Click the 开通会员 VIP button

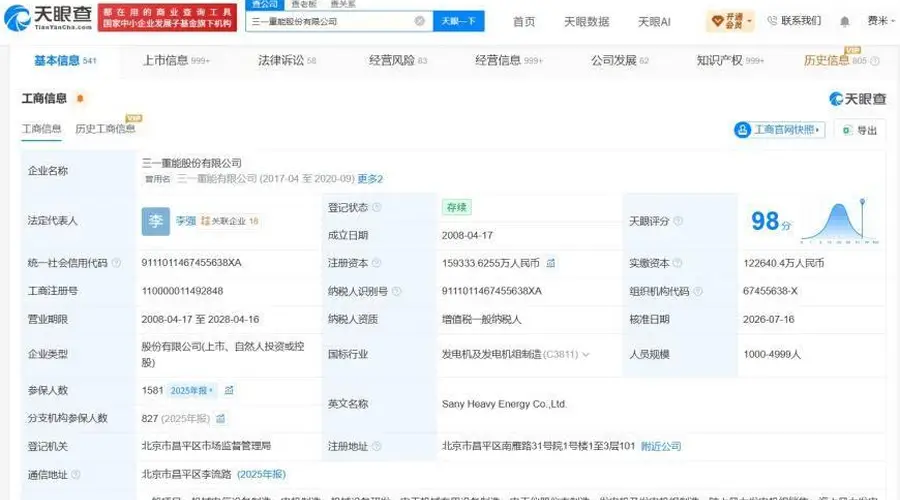coord(730,21)
